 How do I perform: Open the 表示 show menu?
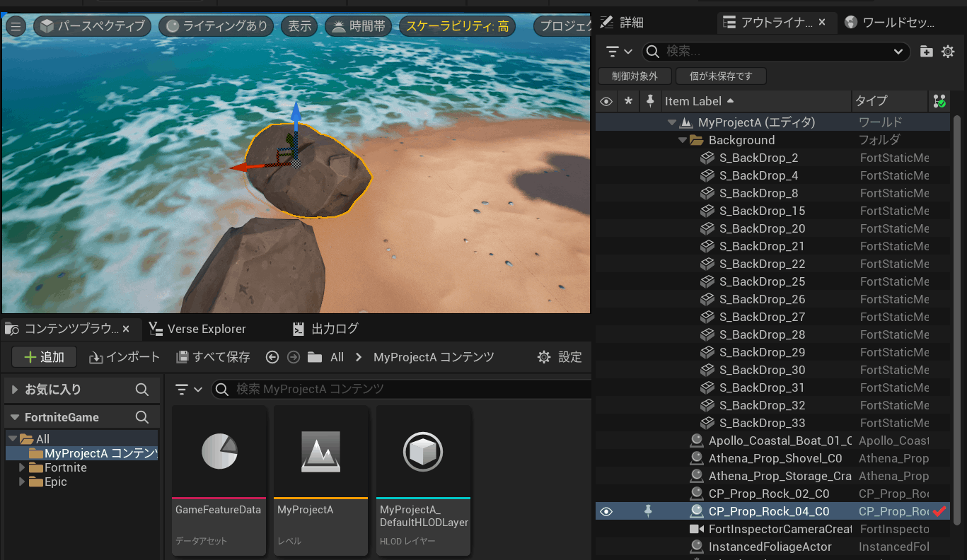(300, 27)
